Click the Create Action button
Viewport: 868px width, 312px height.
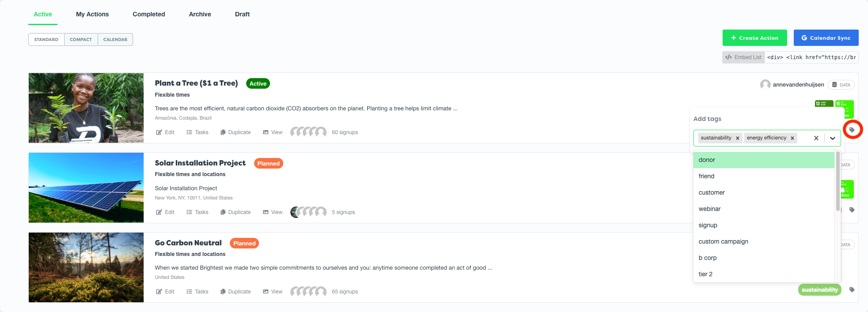tap(755, 38)
